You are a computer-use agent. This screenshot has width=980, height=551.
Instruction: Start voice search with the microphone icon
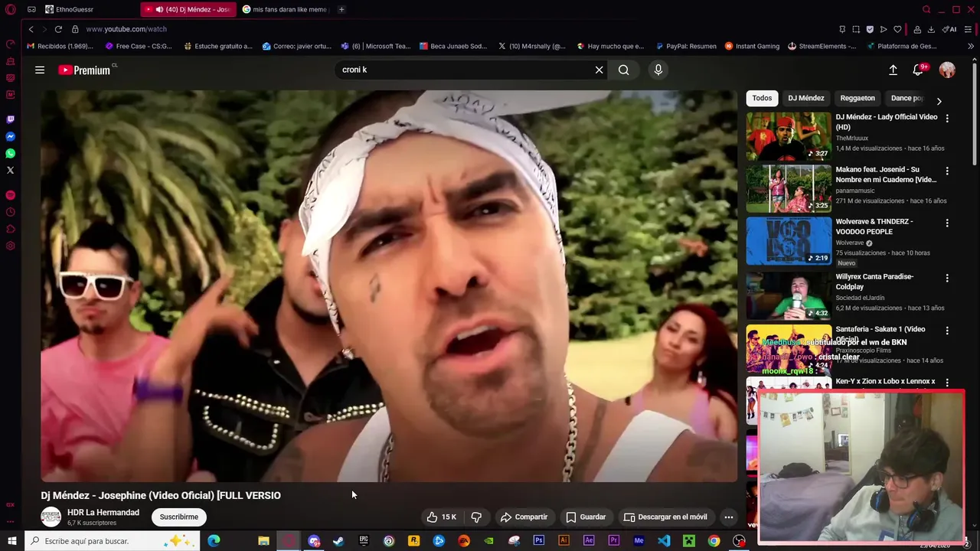coord(658,70)
